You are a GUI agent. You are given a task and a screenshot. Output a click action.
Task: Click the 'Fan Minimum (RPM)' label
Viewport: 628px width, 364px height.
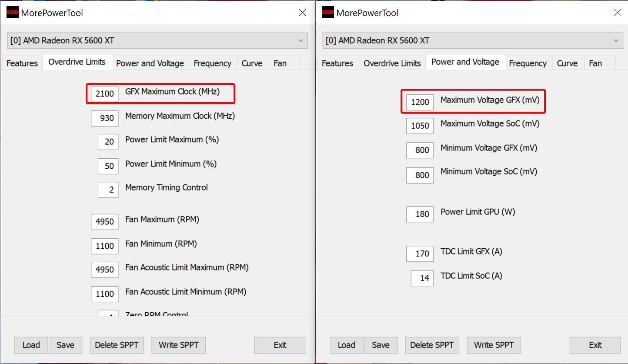click(x=161, y=244)
